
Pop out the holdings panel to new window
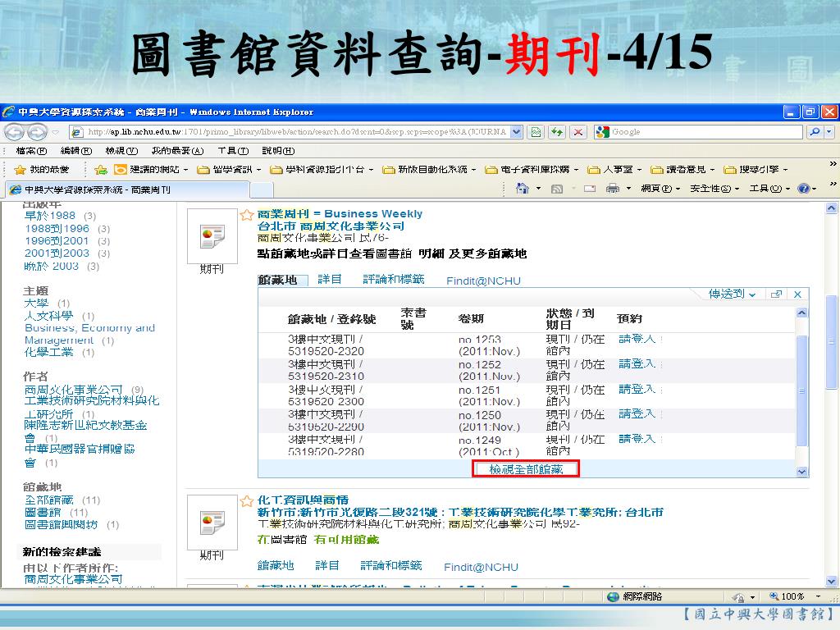click(776, 294)
